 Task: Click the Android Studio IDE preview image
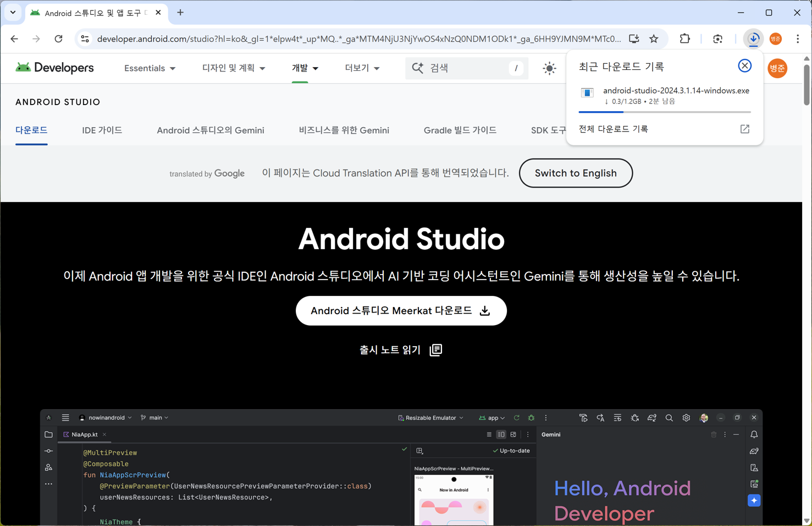[x=401, y=467]
